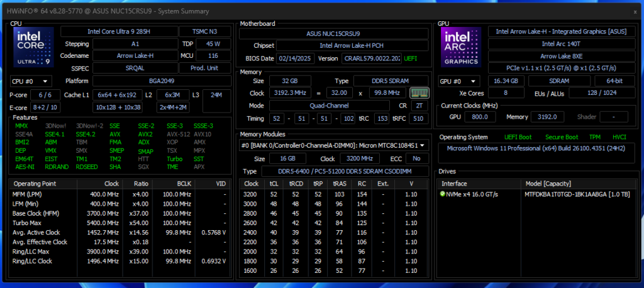The height and width of the screenshot is (288, 644).
Task: Click the GPU memory 16.34 GB value
Action: (506, 81)
